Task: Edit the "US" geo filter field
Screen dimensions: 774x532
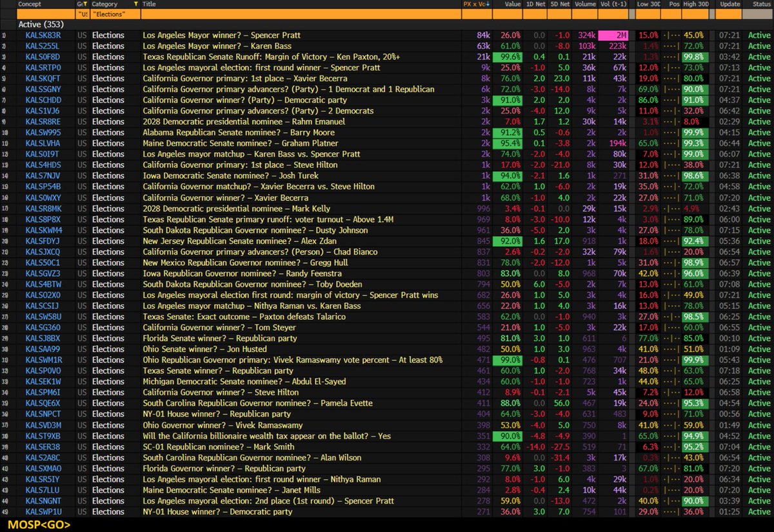Action: coord(82,14)
